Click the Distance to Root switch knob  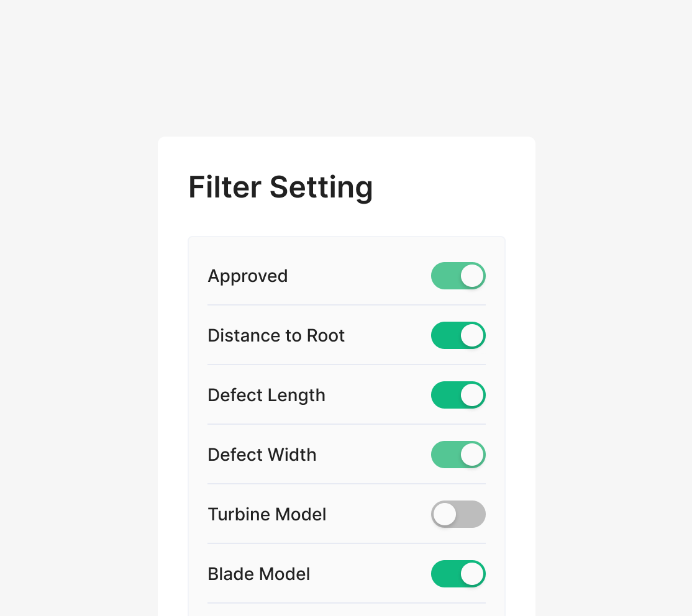tap(472, 335)
